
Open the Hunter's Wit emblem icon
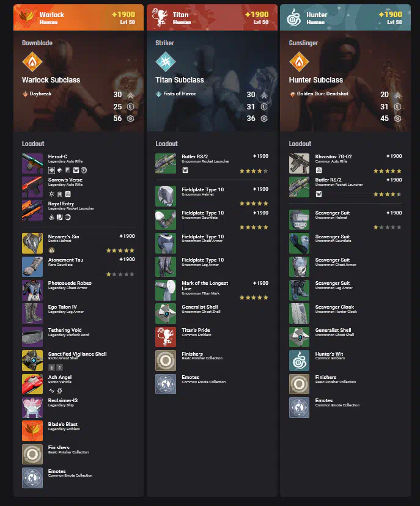click(x=300, y=361)
